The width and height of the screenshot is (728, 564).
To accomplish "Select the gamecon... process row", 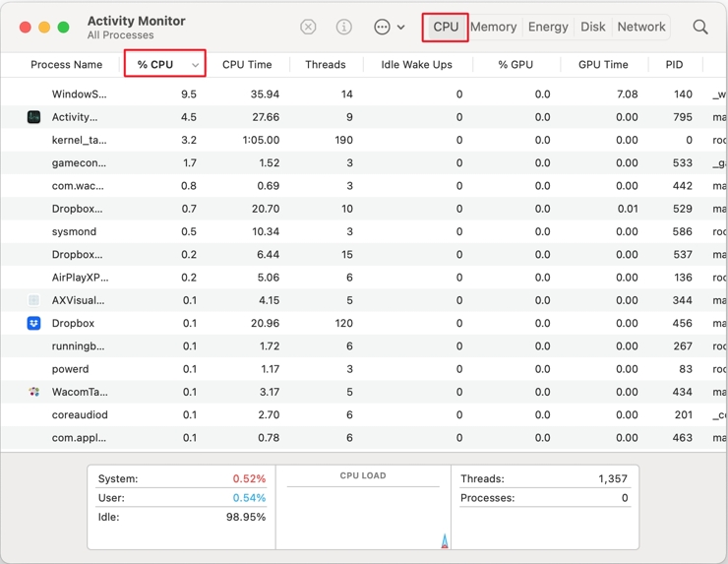I will click(x=364, y=163).
